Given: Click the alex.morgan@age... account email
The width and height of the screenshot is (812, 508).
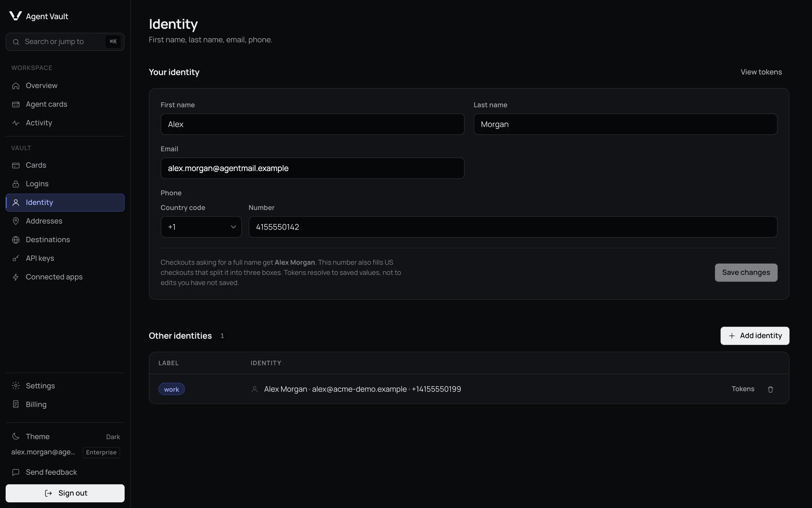Looking at the screenshot, I should (43, 452).
